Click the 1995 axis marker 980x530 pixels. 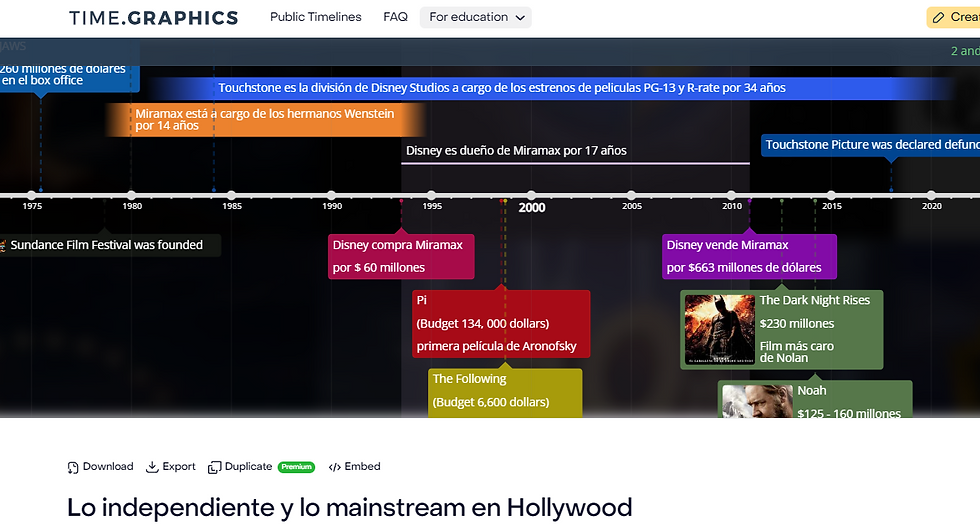pyautogui.click(x=431, y=196)
